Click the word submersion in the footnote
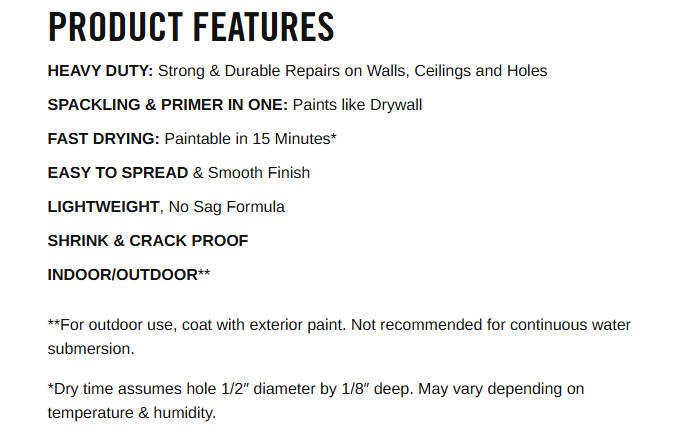The image size is (678, 437). click(91, 348)
